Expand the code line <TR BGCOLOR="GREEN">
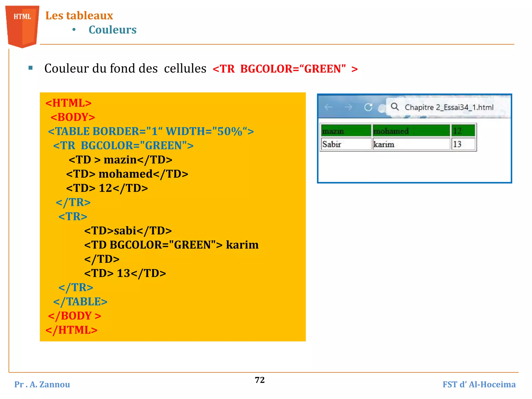532x399 pixels. [123, 145]
